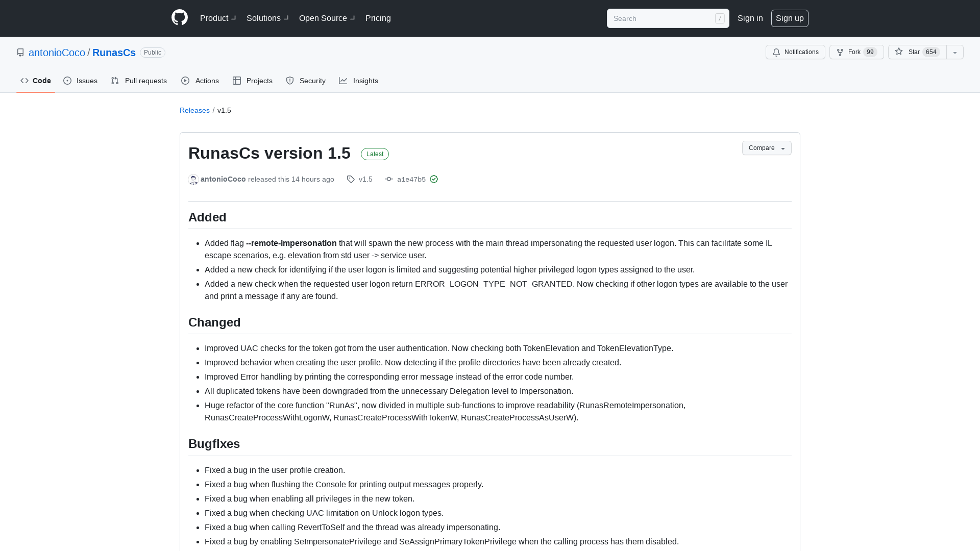Open the RunasCs repository link

[114, 53]
